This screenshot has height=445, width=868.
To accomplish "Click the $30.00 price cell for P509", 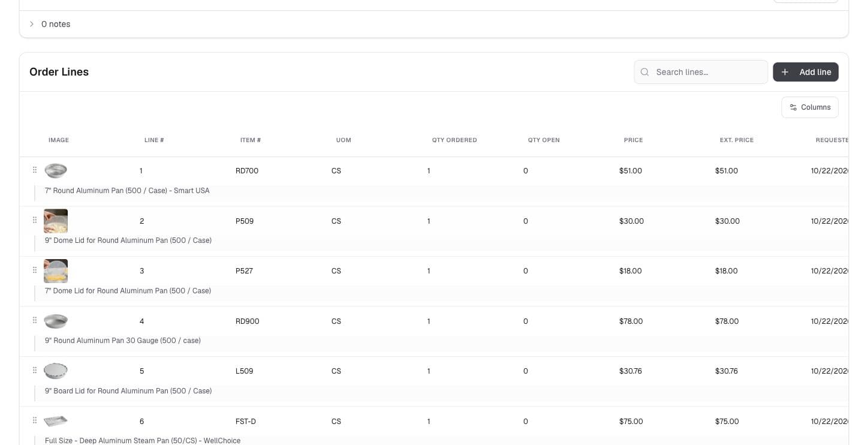I will click(631, 221).
